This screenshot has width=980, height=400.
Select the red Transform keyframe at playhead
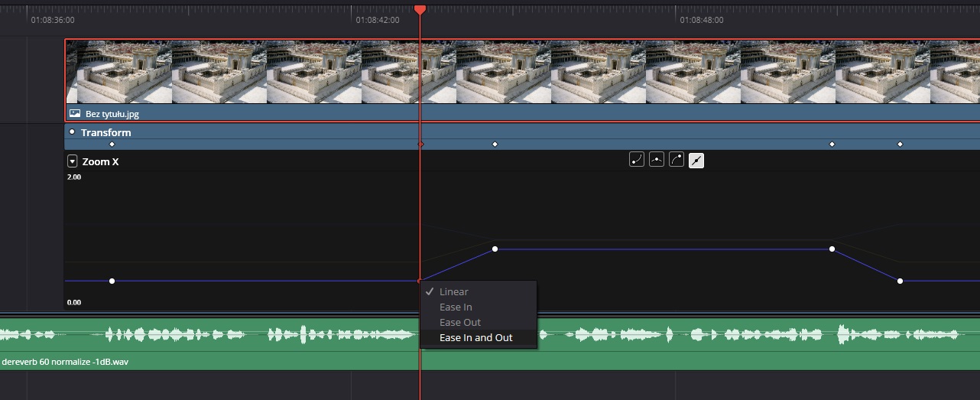(x=420, y=144)
